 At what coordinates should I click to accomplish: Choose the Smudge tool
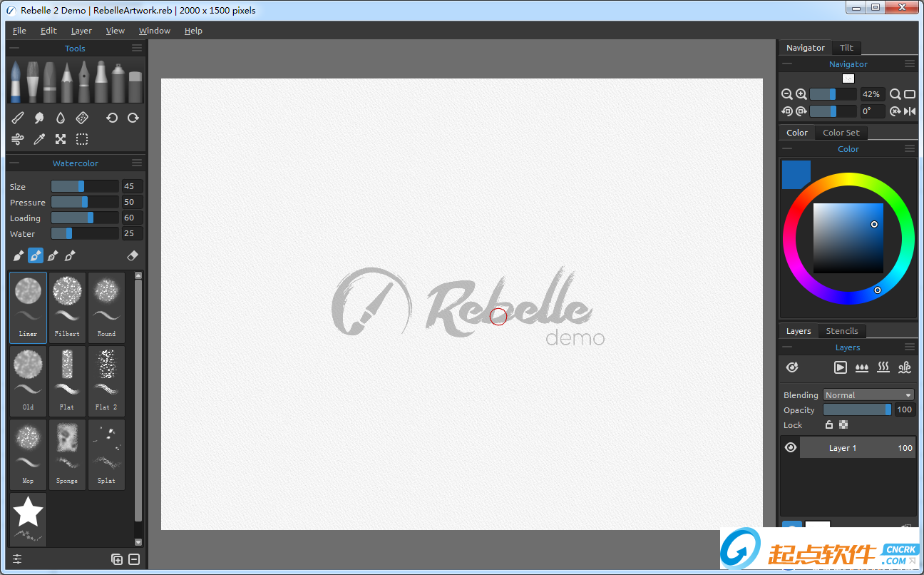tap(39, 118)
